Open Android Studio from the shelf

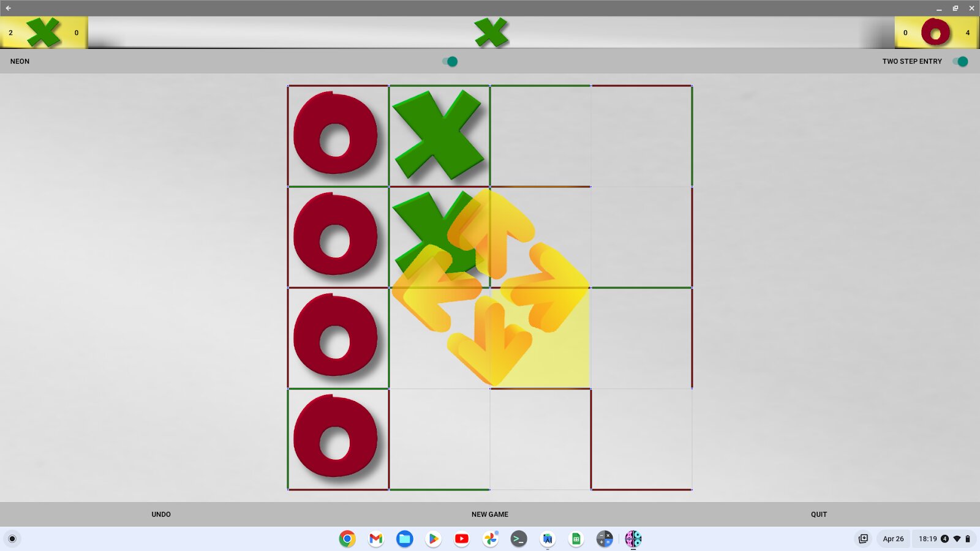[548, 539]
